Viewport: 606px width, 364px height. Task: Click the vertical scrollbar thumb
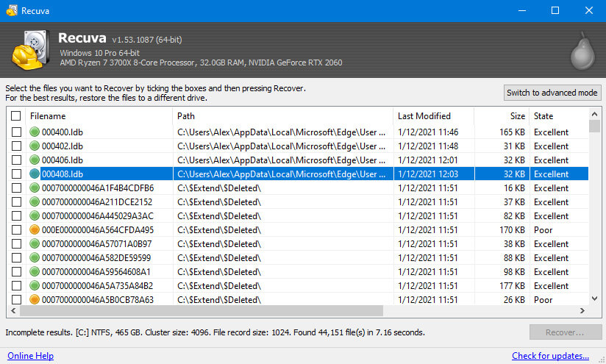click(x=594, y=126)
